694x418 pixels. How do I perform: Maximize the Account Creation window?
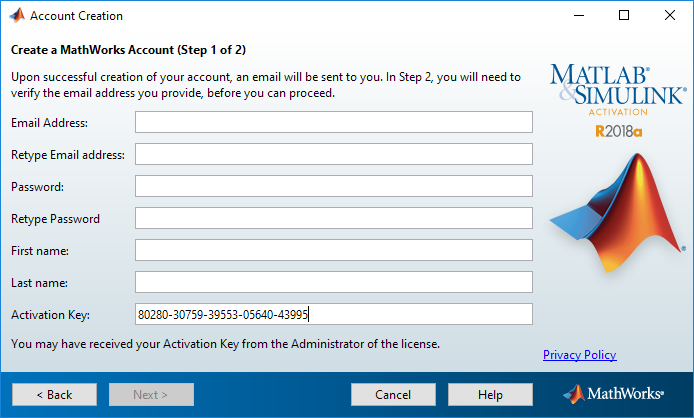624,15
